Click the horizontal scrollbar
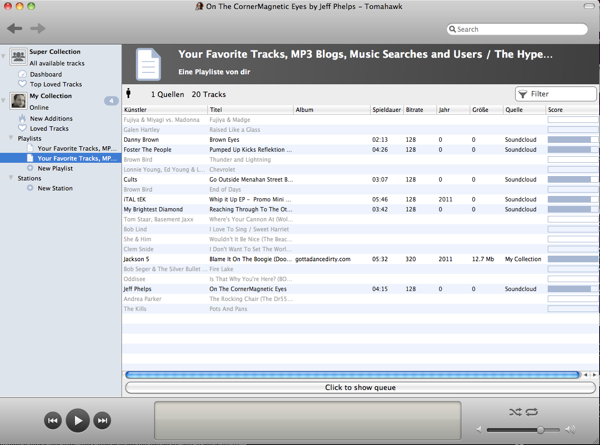Screen dimensions: 600x445 pos(352,375)
